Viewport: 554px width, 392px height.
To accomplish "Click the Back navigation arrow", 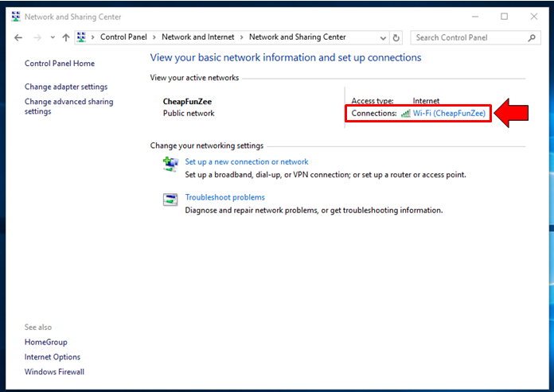I will 18,37.
